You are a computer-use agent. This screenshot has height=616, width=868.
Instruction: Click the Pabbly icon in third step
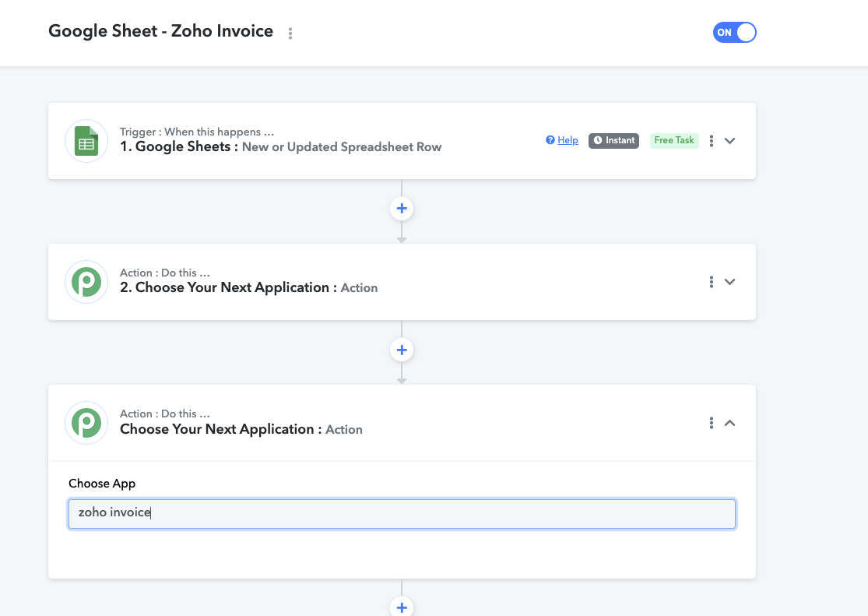(86, 423)
